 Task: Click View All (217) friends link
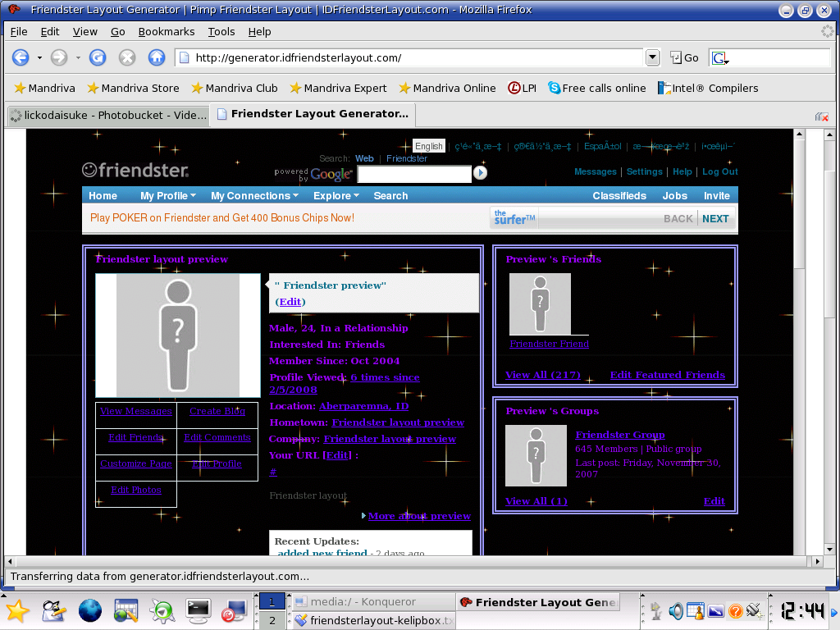coord(543,375)
